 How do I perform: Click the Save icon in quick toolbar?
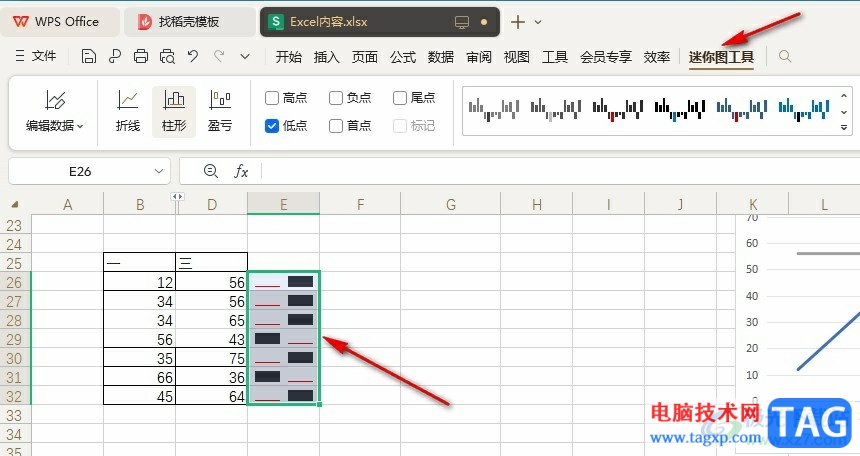coord(88,56)
